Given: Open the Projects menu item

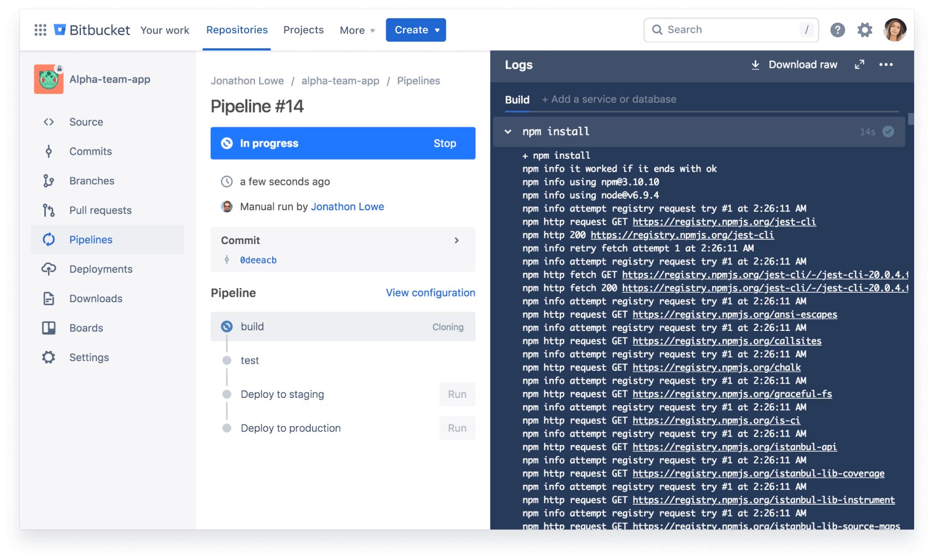Looking at the screenshot, I should tap(303, 30).
